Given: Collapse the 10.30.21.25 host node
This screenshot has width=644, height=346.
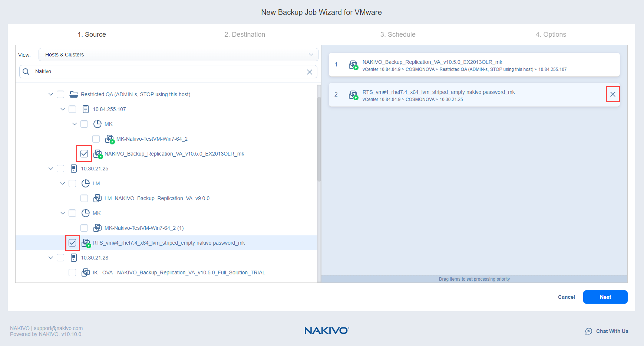Looking at the screenshot, I should (x=51, y=169).
